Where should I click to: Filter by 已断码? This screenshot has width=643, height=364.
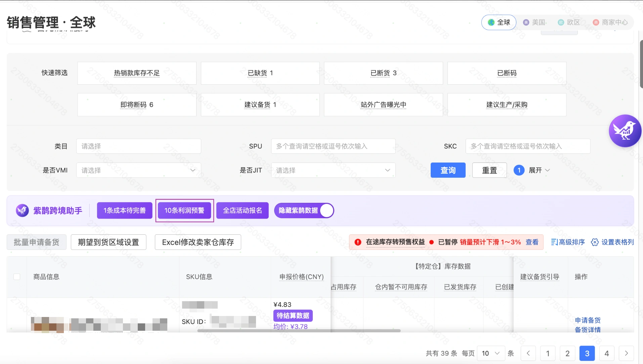(507, 73)
